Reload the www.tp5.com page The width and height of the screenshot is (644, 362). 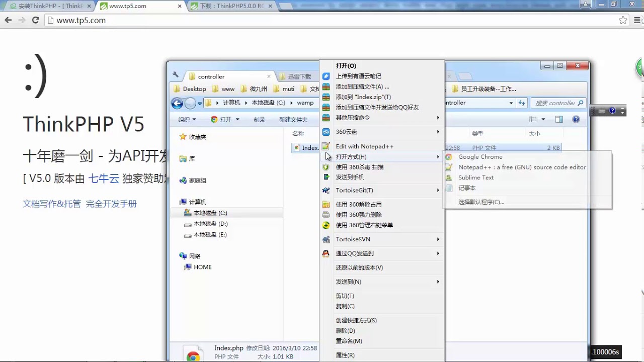[35, 20]
